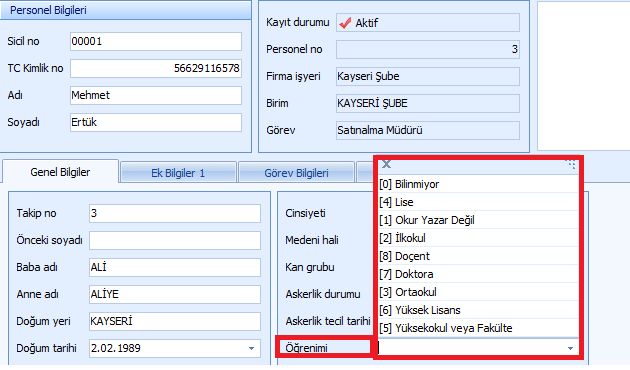Choose [5] Yüksekokul veya Fakülte option
This screenshot has width=630, height=370.
478,328
